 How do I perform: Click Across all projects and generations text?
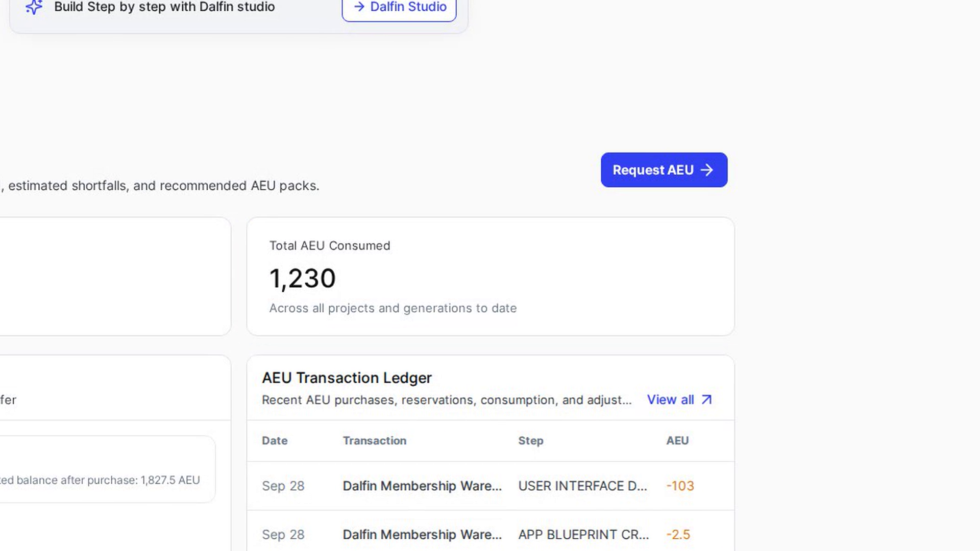(x=393, y=308)
